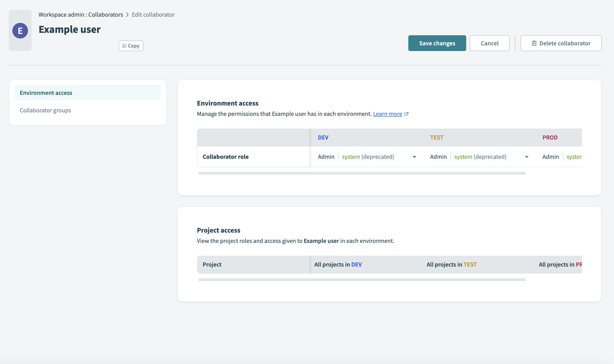
Task: Click the TEST role dropdown arrow
Action: [x=527, y=157]
